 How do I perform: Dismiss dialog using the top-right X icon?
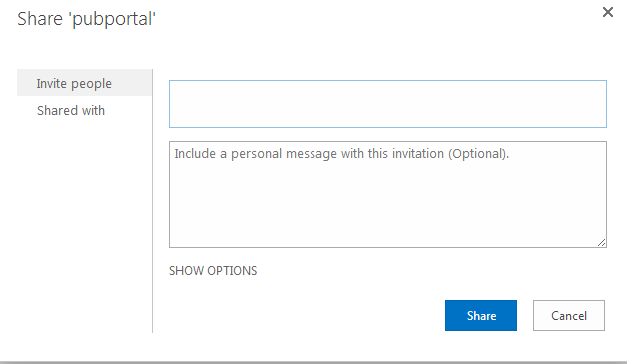pyautogui.click(x=607, y=12)
